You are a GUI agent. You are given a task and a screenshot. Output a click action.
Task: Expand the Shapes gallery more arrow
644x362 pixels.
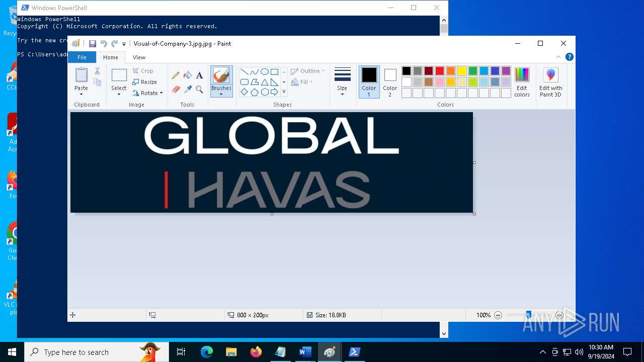pos(284,92)
